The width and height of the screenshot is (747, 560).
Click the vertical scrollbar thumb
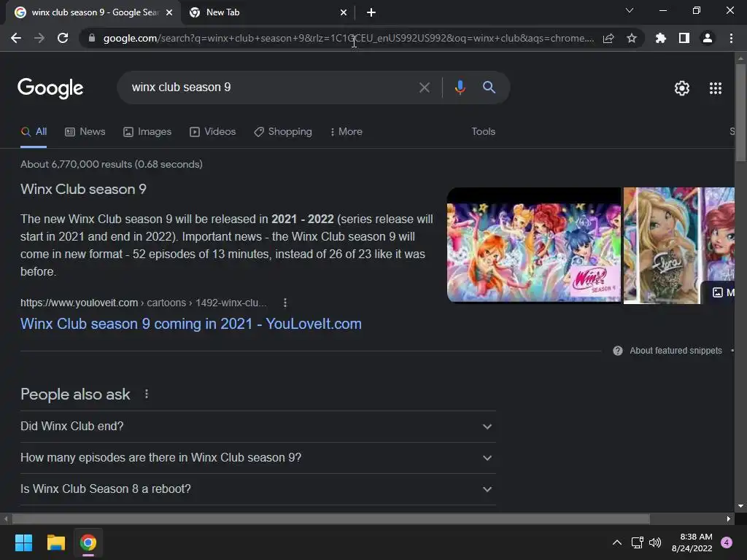pos(740,112)
